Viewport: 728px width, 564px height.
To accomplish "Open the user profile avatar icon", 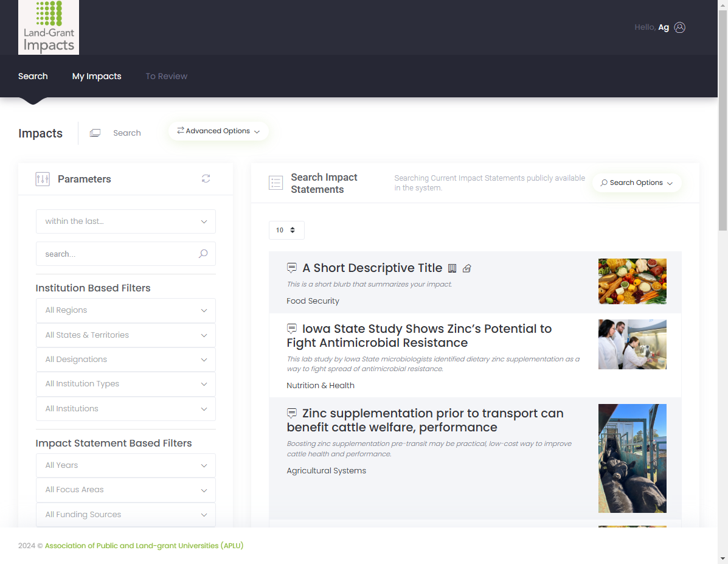I will click(x=680, y=27).
